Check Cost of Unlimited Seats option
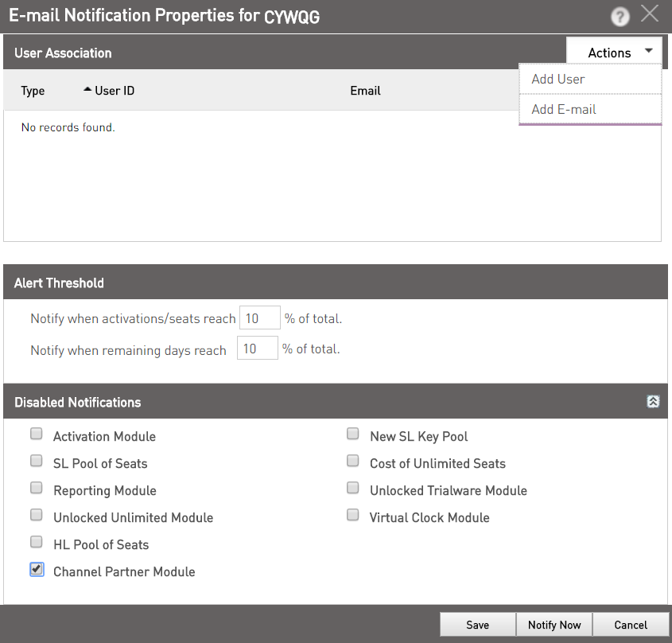672x643 pixels. (353, 461)
